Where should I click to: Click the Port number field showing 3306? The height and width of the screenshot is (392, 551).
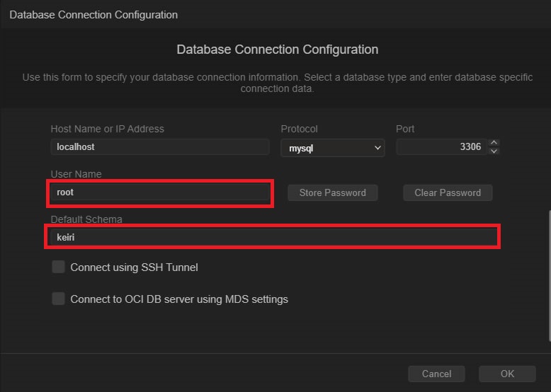coord(441,147)
